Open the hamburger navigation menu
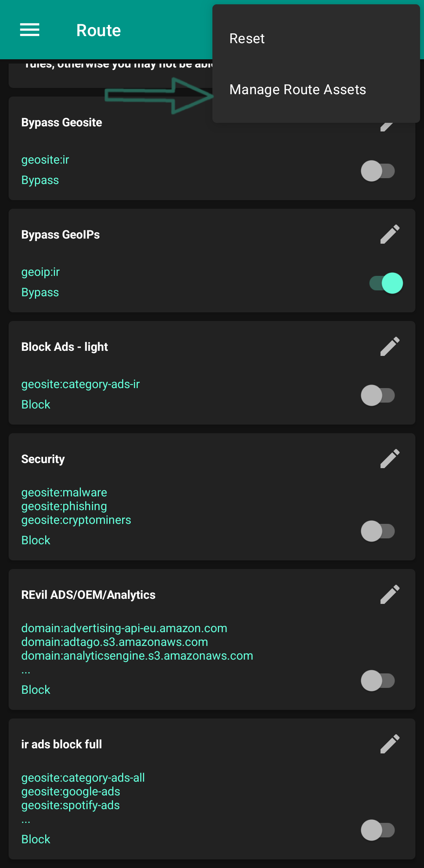The image size is (424, 868). pos(30,30)
